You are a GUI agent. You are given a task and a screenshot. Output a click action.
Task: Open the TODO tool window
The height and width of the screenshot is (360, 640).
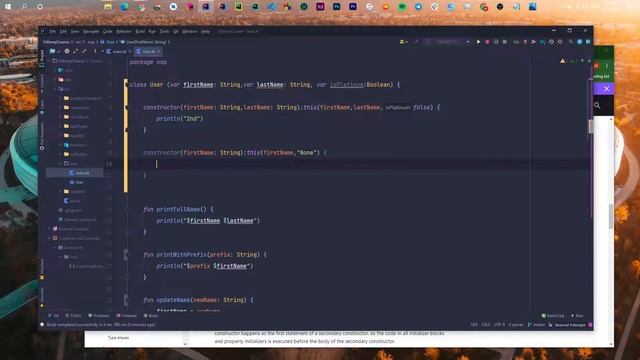73,316
